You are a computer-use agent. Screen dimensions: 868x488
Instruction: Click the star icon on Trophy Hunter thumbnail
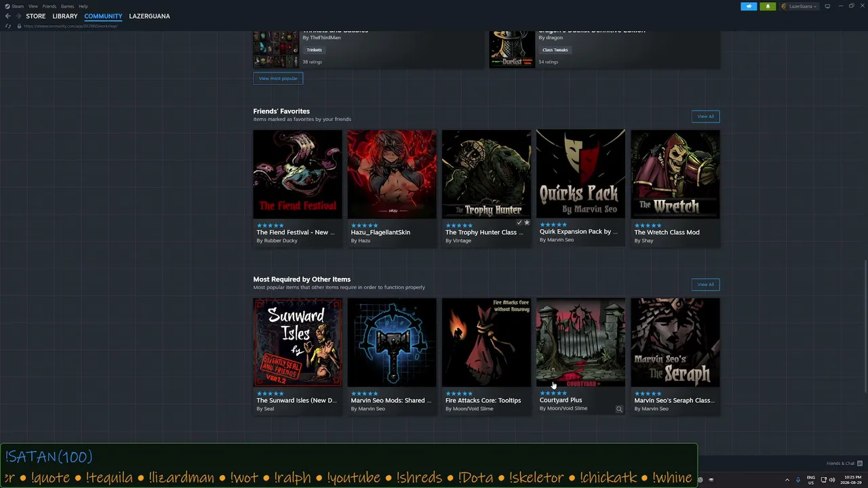[527, 222]
